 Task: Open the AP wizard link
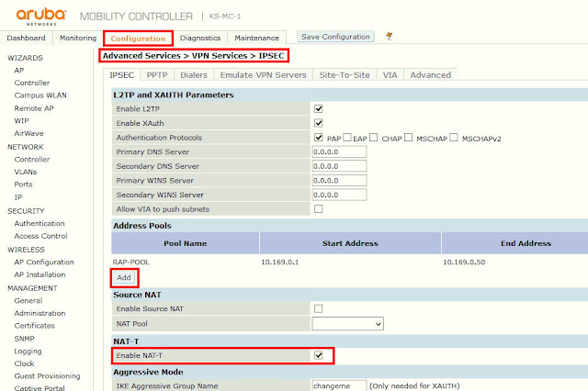tap(19, 70)
